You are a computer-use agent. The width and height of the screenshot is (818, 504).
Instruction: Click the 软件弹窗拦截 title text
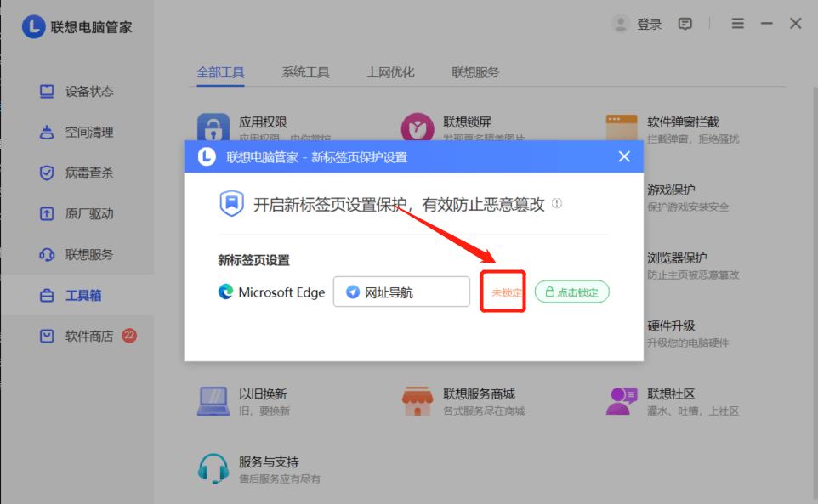[683, 122]
